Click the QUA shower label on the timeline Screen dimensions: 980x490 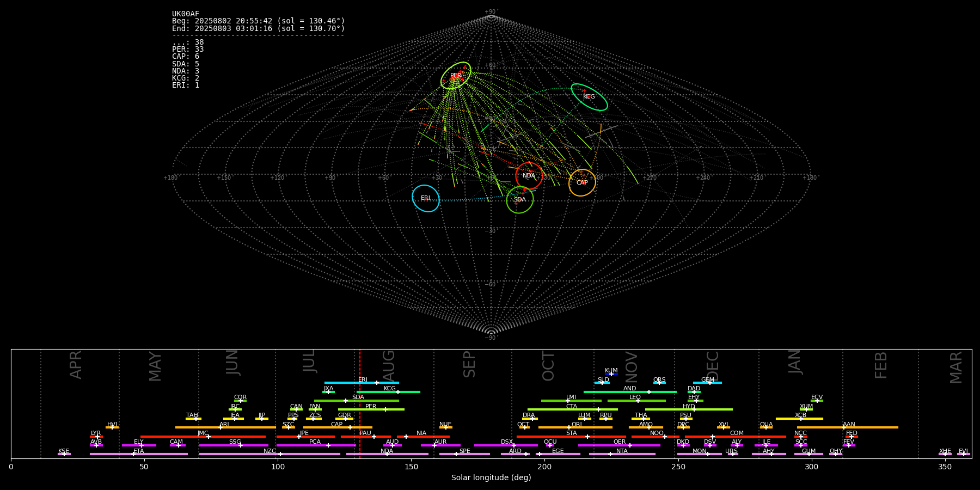(766, 425)
